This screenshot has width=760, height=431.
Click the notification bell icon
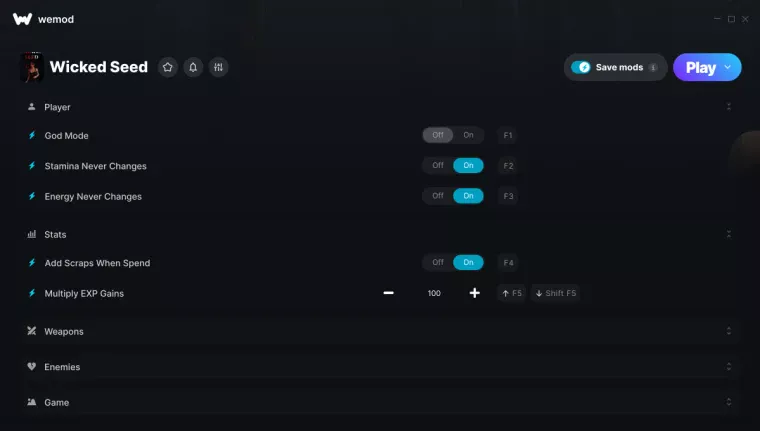click(x=193, y=67)
